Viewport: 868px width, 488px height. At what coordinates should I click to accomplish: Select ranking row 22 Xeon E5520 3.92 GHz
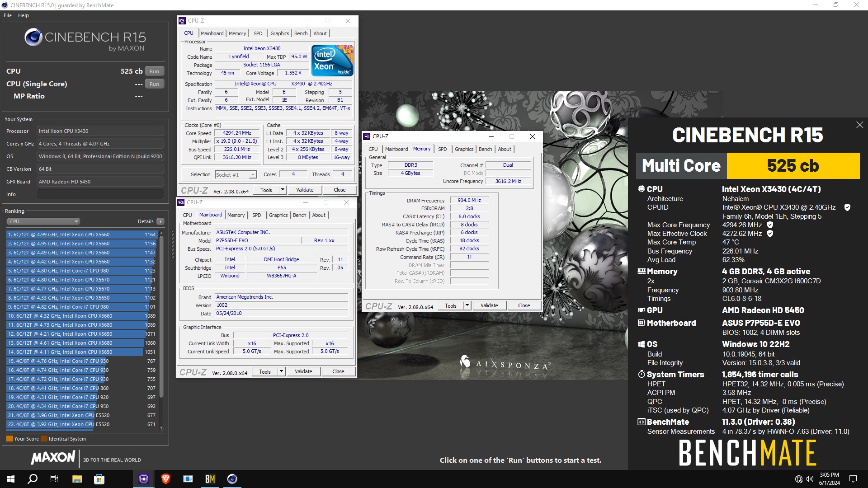click(82, 424)
